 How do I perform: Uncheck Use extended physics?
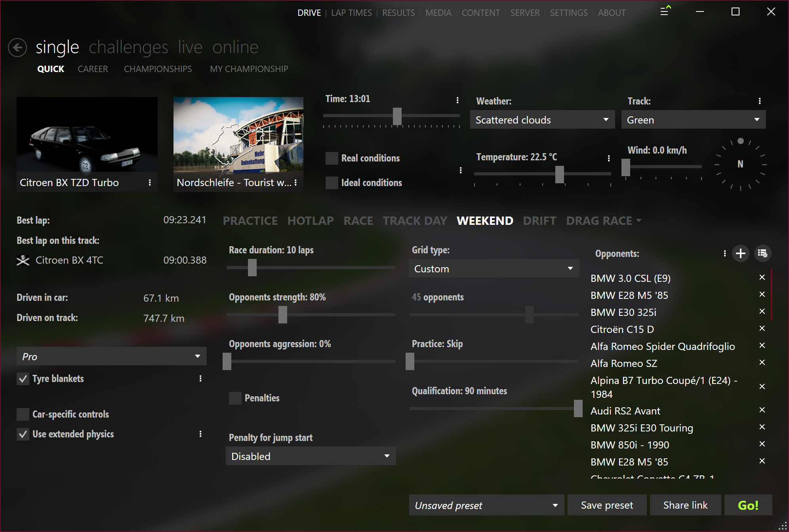[23, 434]
